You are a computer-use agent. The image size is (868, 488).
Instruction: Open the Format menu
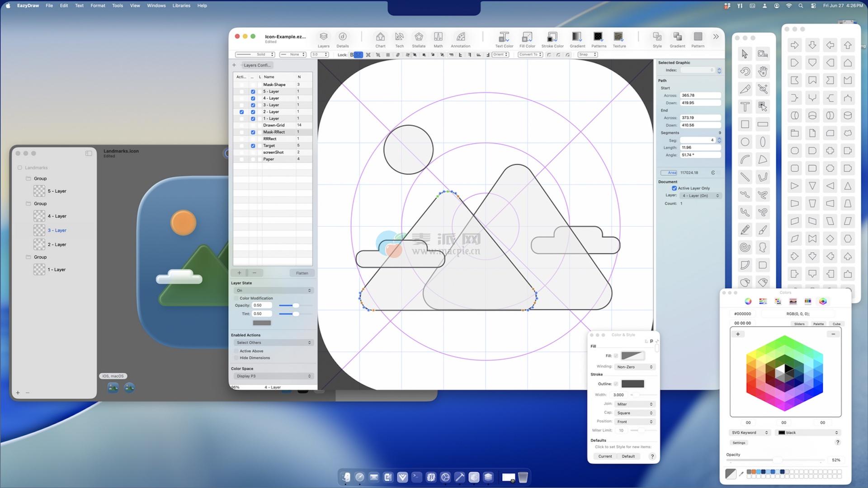tap(98, 5)
